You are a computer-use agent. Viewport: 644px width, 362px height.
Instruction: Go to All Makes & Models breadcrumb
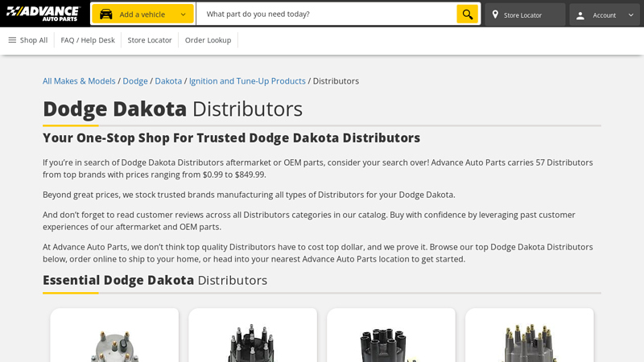click(x=79, y=81)
